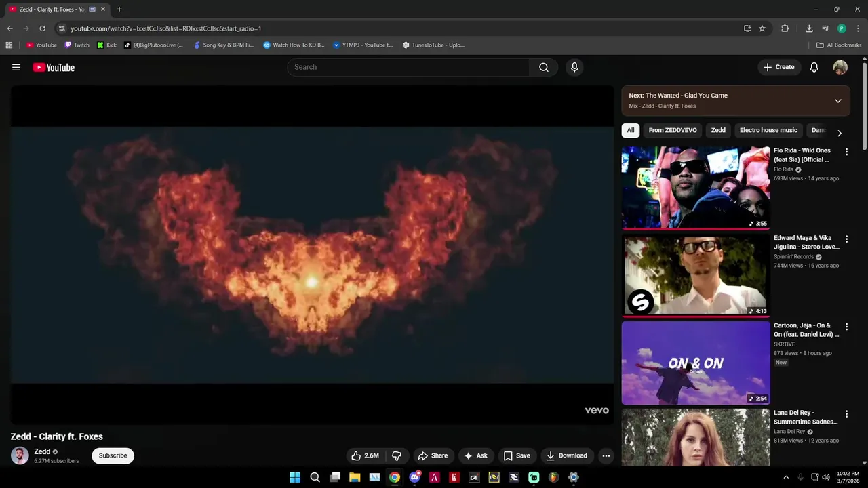This screenshot has width=868, height=488.
Task: Click the install app icon in address bar
Action: [747, 28]
